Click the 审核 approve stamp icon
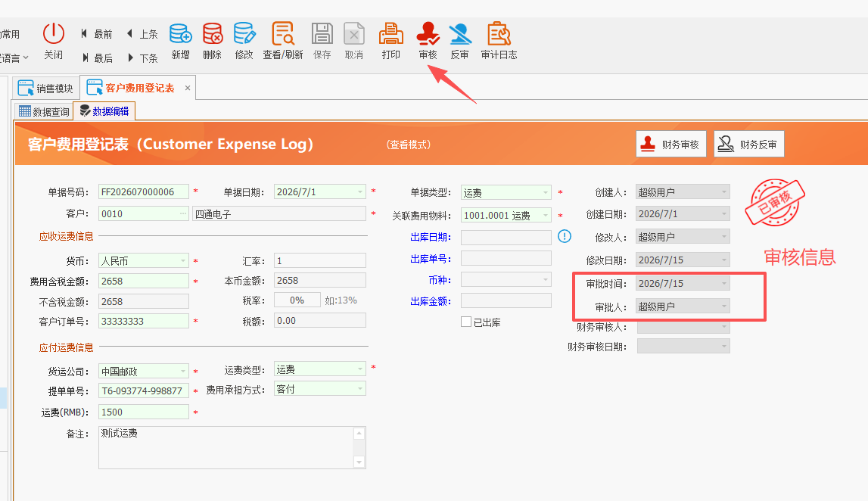 point(428,34)
